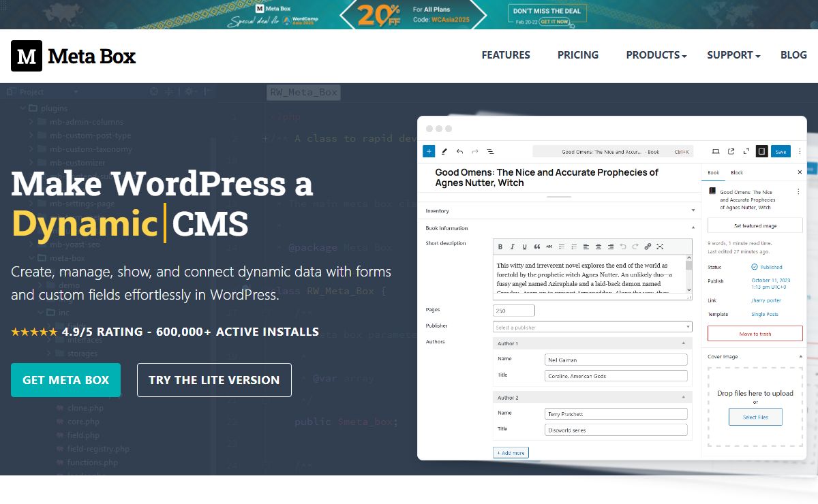The height and width of the screenshot is (504, 818).
Task: Switch to the Block sidebar tab
Action: pyautogui.click(x=737, y=172)
